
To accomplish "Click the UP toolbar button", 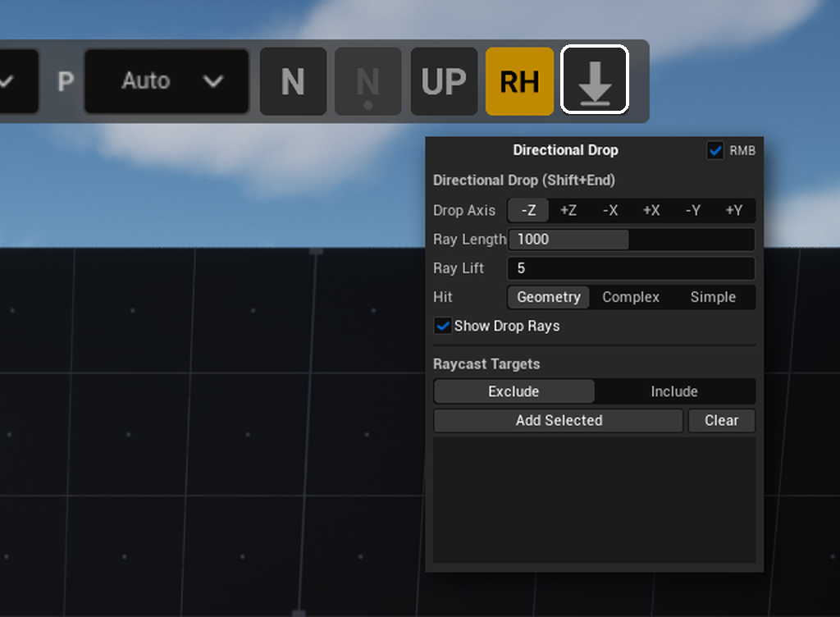I will pyautogui.click(x=444, y=81).
